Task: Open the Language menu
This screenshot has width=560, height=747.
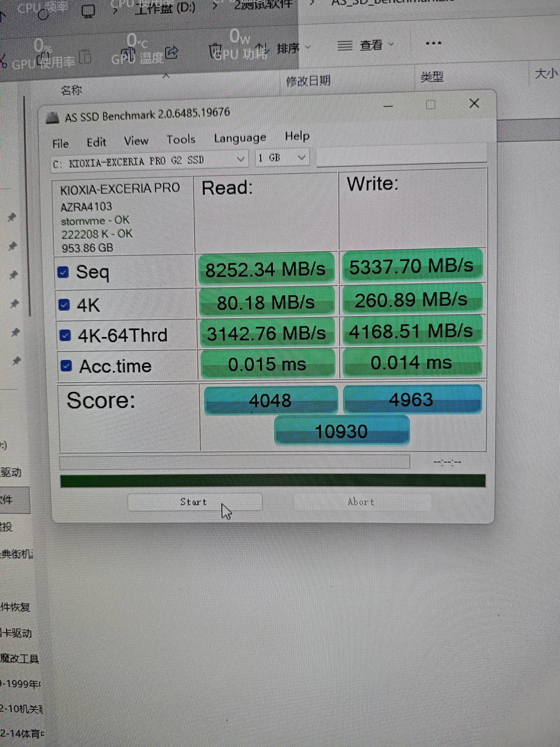Action: (x=240, y=138)
